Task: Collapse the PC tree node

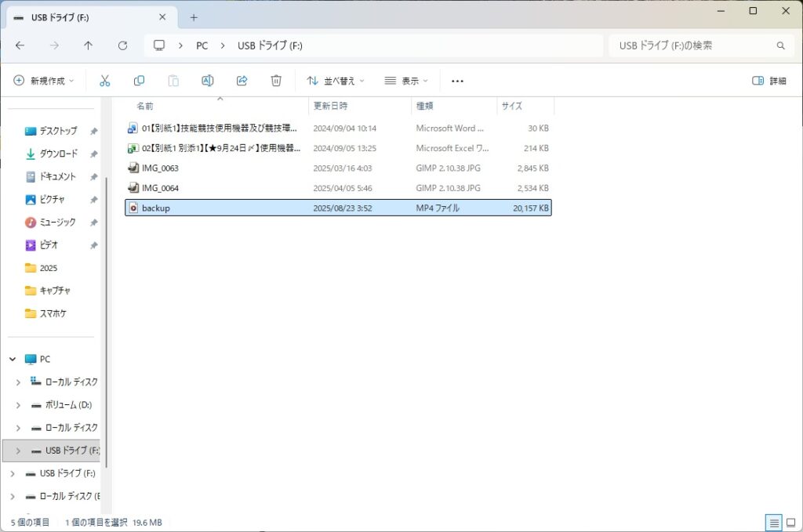Action: click(13, 359)
